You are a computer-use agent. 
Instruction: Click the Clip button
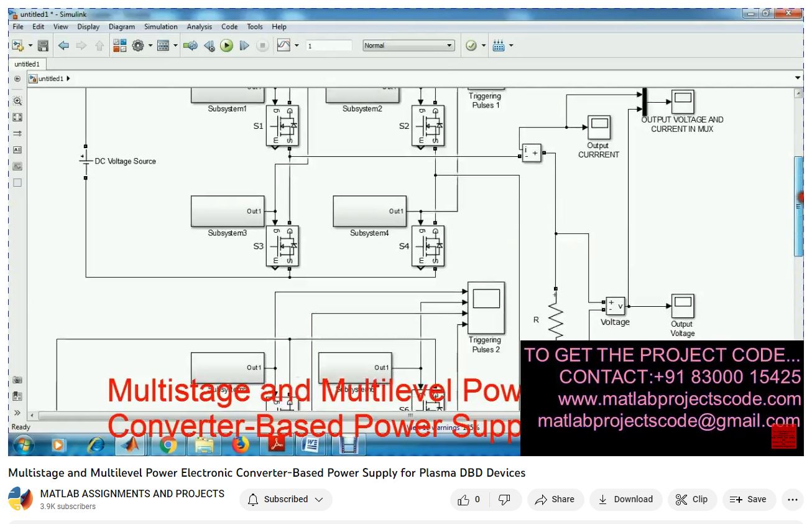692,500
